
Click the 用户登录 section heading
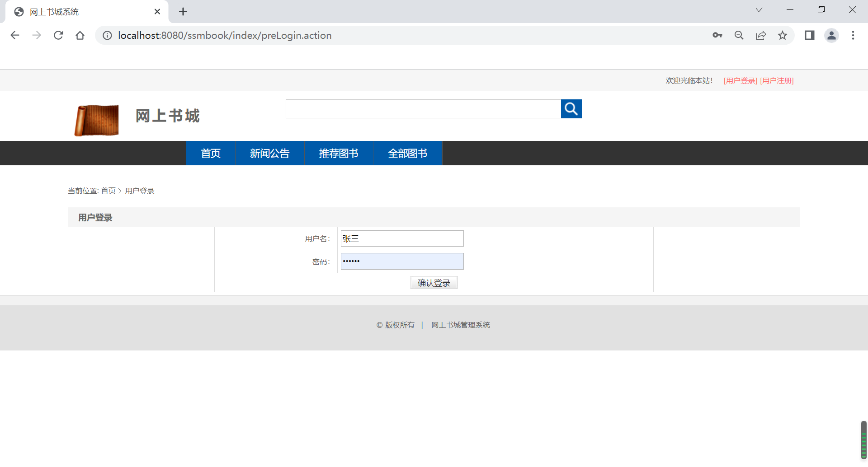click(95, 217)
